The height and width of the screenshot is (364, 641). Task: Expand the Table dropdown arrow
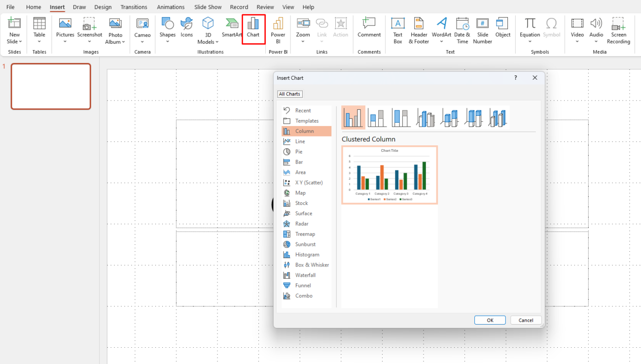(39, 42)
